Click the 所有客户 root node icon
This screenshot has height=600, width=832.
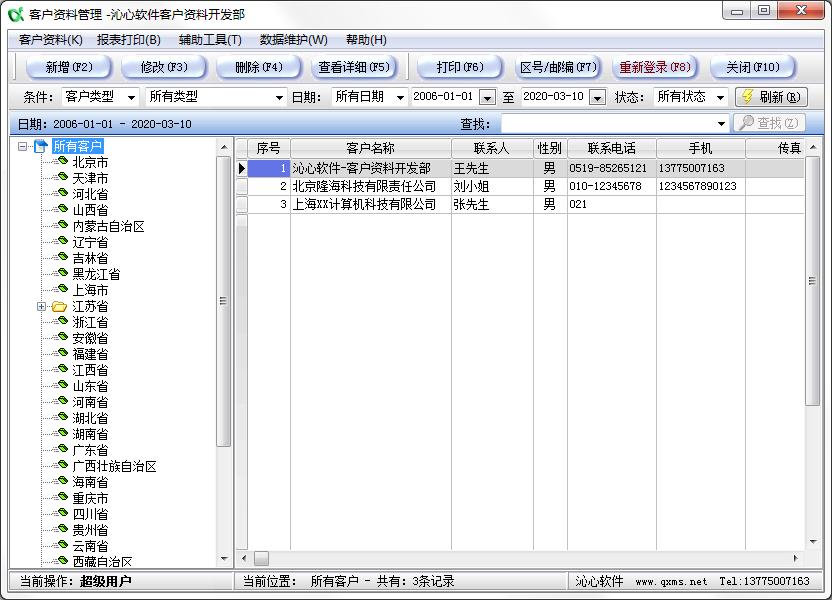coord(41,147)
